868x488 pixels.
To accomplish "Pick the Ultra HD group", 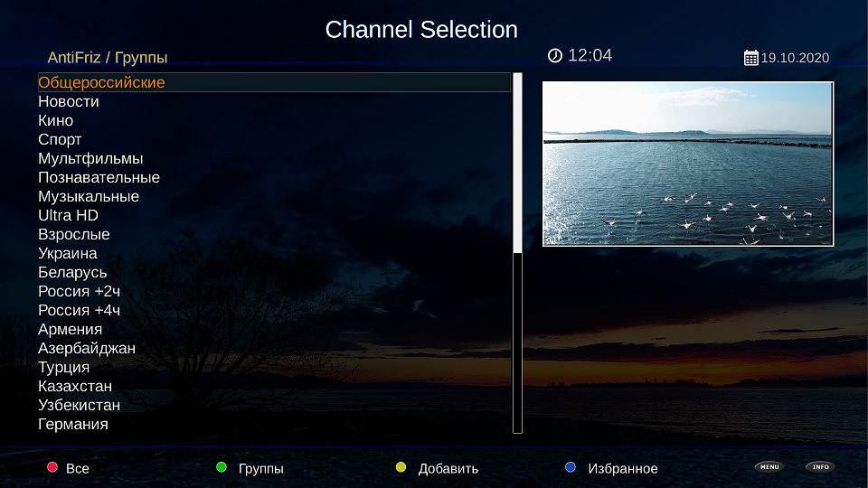I will coord(68,215).
